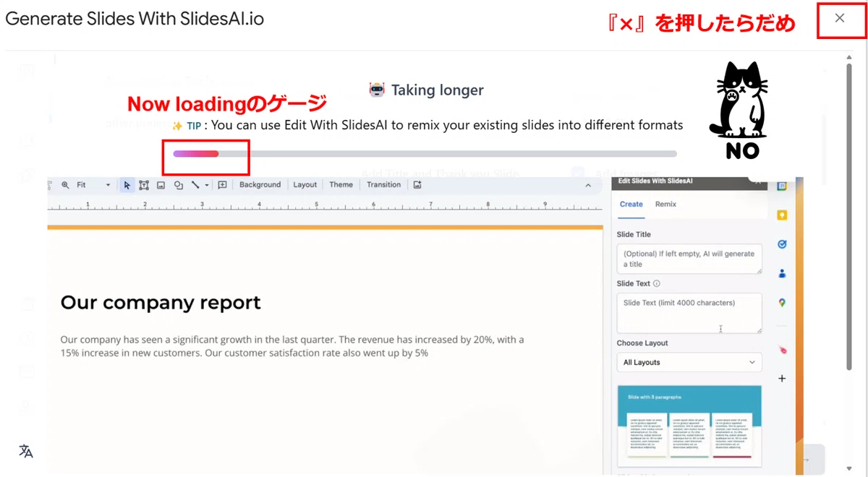Click the loading progress bar
The width and height of the screenshot is (868, 477).
425,153
